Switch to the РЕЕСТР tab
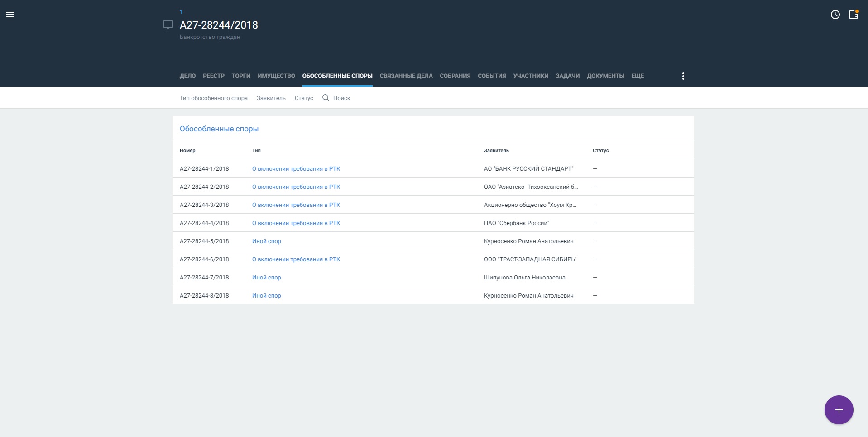 point(214,76)
